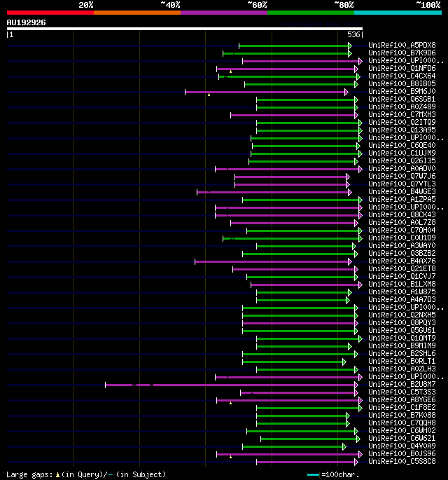
Task: Select the UniRef100_Q2ITQ9 label
Action: [x=402, y=122]
